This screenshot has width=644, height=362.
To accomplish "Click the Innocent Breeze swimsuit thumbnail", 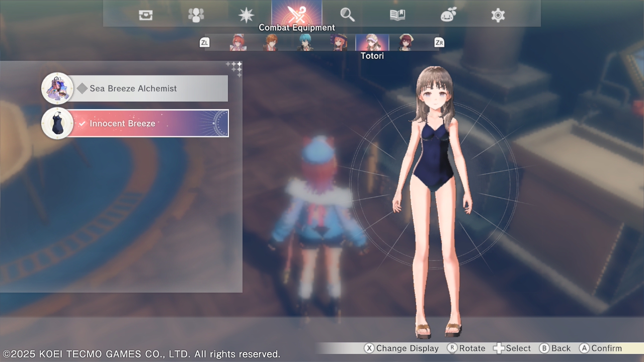I will (x=57, y=123).
